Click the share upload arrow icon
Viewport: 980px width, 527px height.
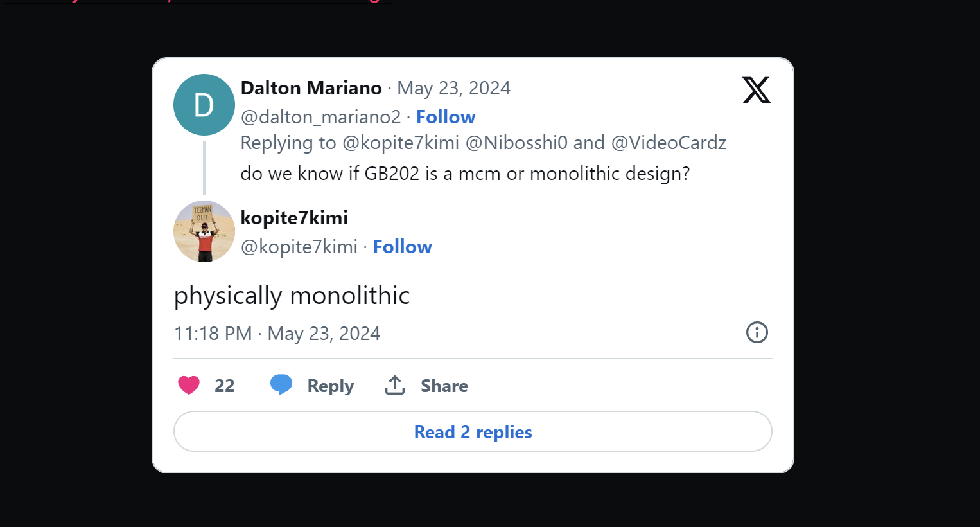click(x=395, y=385)
